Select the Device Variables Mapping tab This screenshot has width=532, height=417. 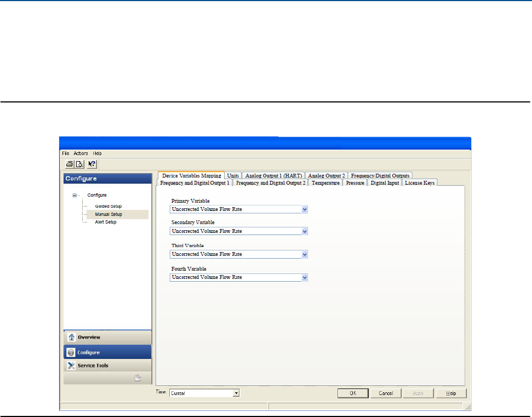pos(191,175)
